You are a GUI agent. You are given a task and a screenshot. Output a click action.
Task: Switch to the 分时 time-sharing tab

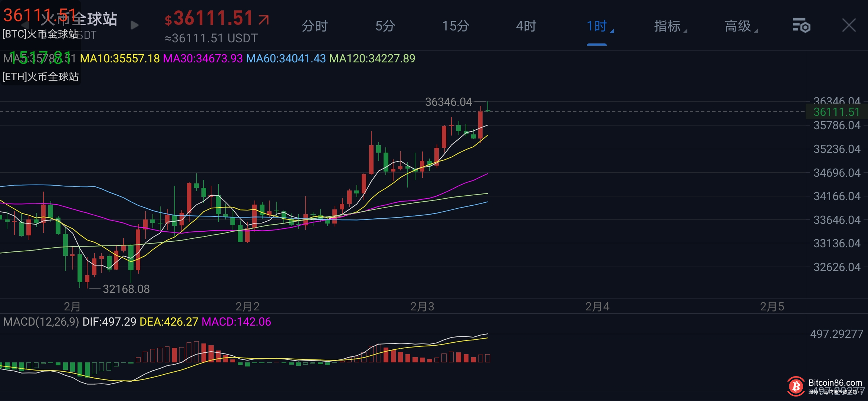tap(315, 26)
